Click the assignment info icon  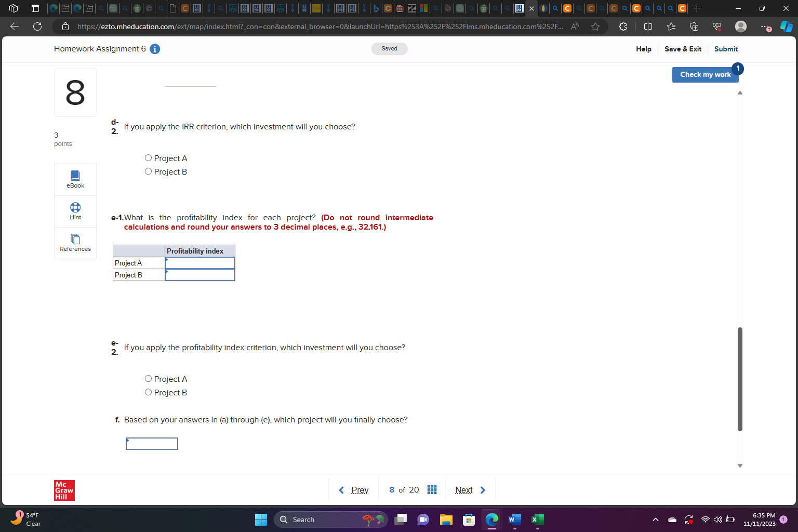154,49
